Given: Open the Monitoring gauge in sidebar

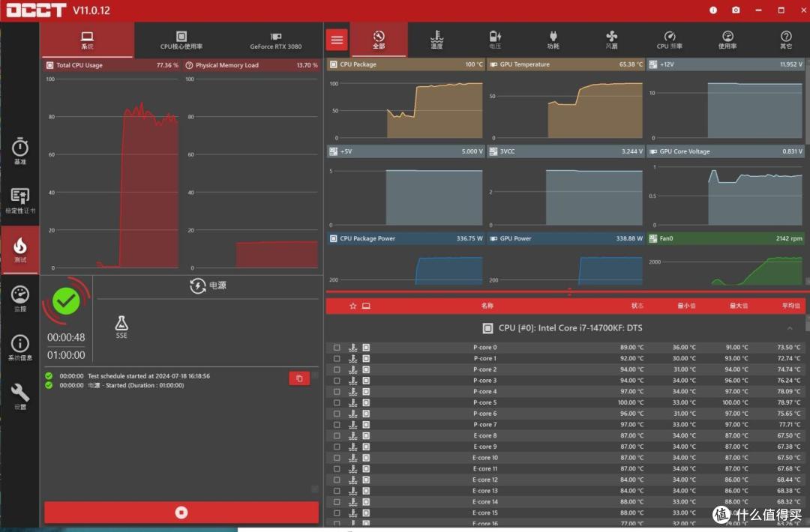Looking at the screenshot, I should [19, 298].
